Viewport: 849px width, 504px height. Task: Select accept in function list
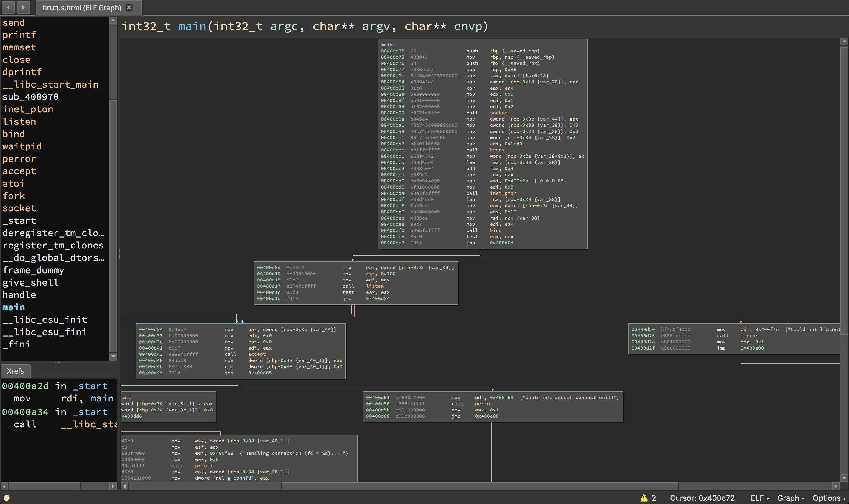click(x=19, y=171)
